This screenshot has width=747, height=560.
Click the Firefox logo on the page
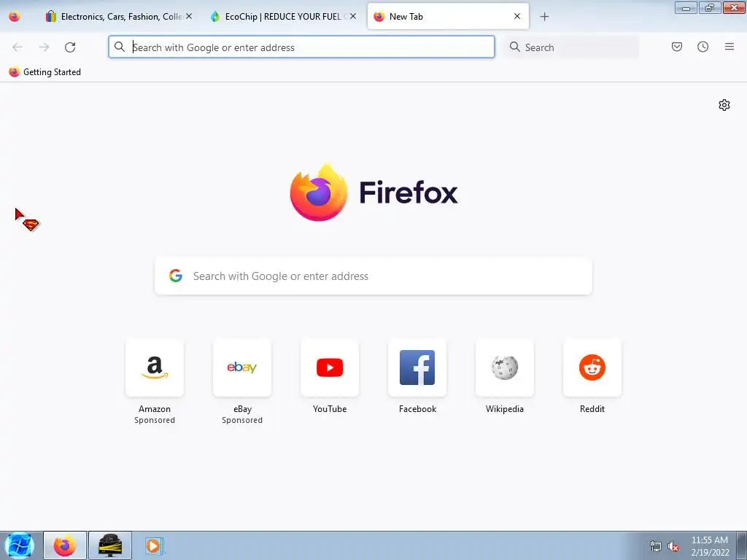[x=319, y=192]
